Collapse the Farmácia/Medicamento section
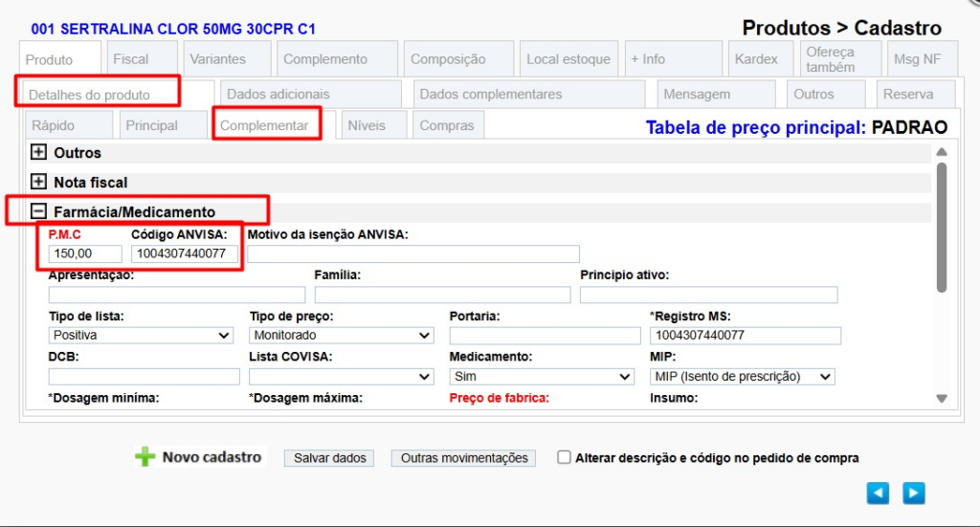This screenshot has height=527, width=980. [38, 211]
